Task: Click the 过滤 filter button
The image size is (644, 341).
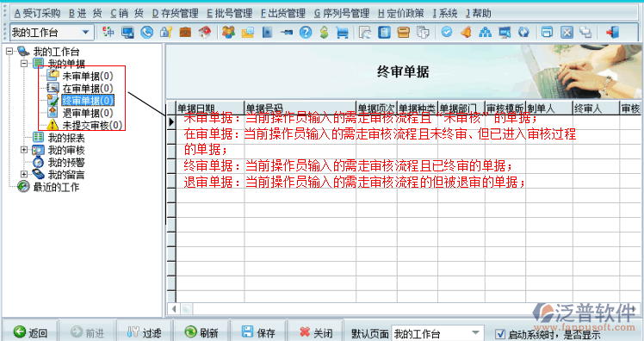Action: (x=144, y=332)
